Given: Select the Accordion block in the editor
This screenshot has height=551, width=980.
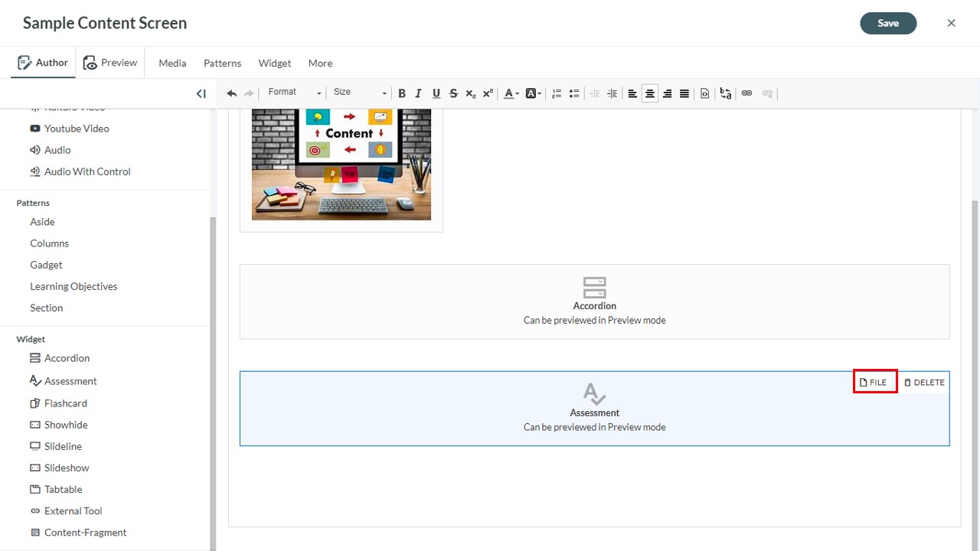Looking at the screenshot, I should click(x=594, y=302).
